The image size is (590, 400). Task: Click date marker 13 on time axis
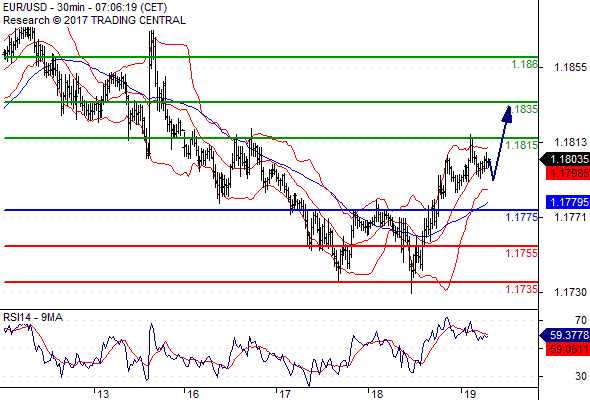pyautogui.click(x=103, y=394)
